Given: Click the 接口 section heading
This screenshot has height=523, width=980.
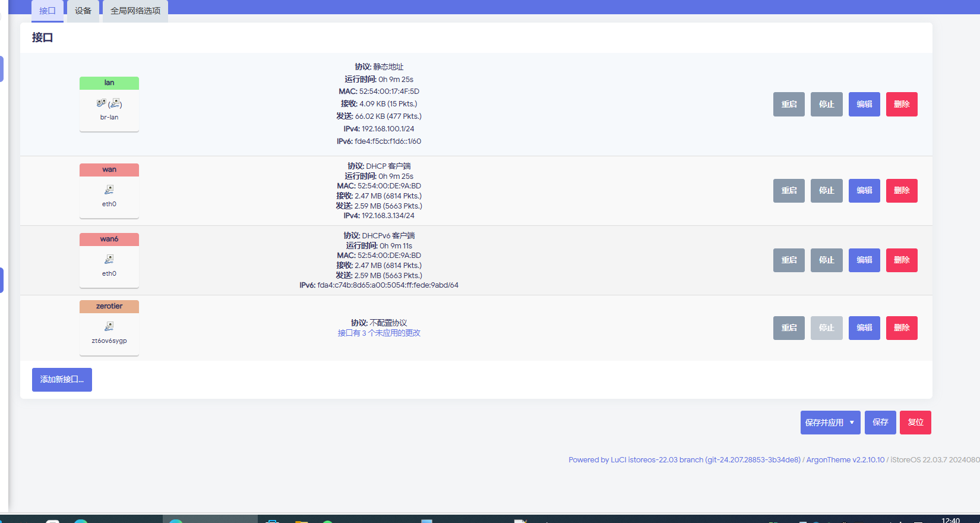Looking at the screenshot, I should click(x=43, y=37).
